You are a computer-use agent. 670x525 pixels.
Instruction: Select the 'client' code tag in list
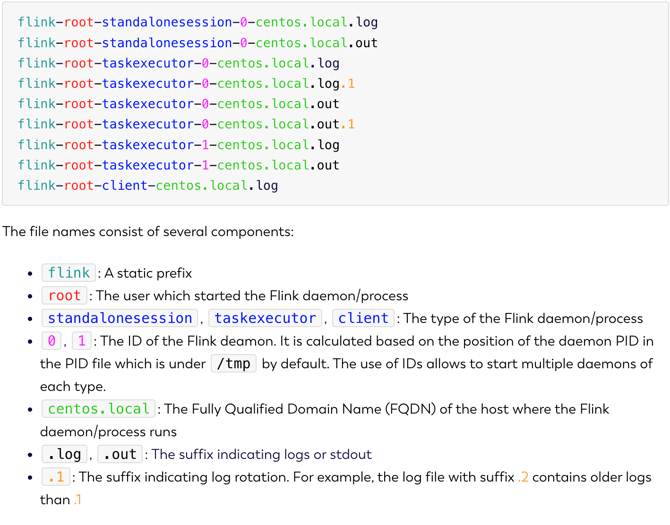(x=363, y=318)
